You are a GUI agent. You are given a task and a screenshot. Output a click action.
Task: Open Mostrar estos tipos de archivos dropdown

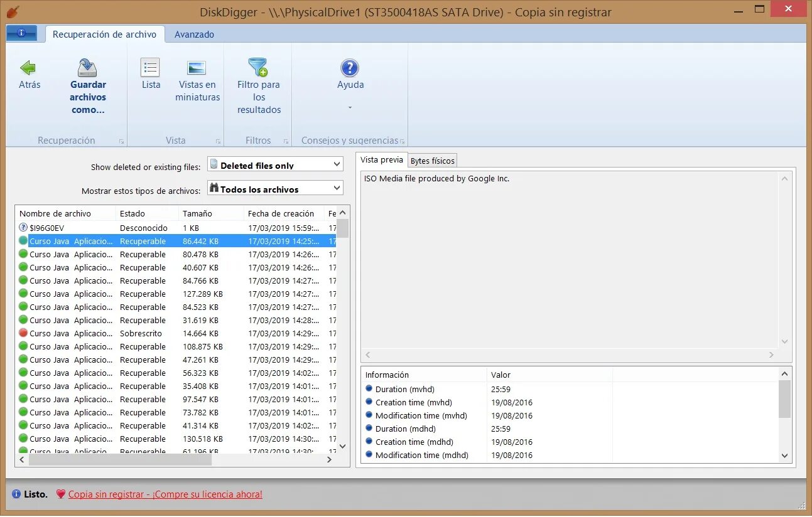275,188
